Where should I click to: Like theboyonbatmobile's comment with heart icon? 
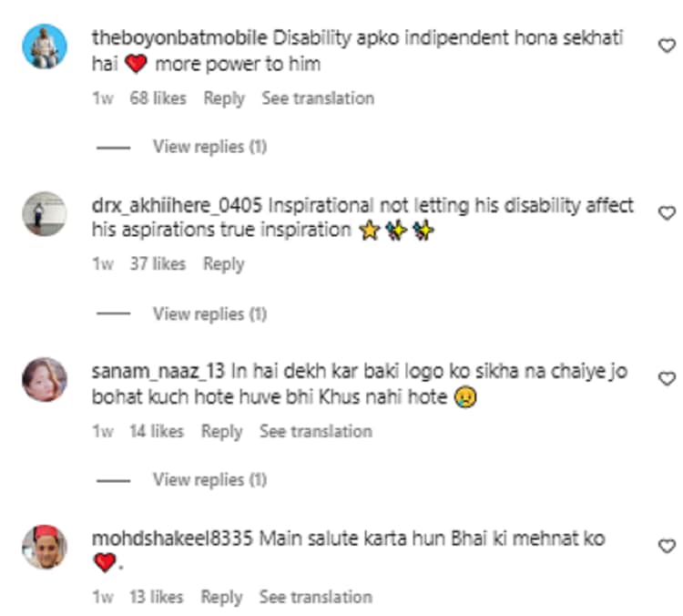[x=667, y=46]
